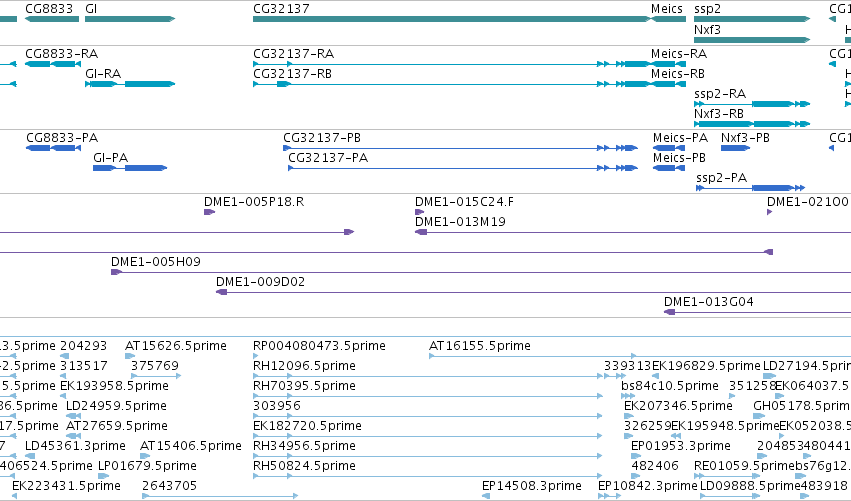The height and width of the screenshot is (501, 851).
Task: Click the CG8833-PA coding feature
Action: click(x=53, y=148)
